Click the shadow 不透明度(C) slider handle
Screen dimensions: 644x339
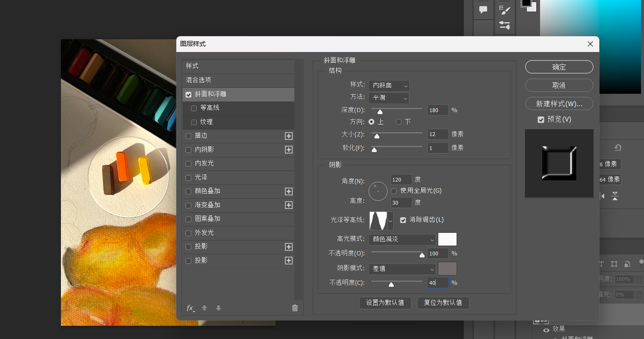[x=391, y=285]
